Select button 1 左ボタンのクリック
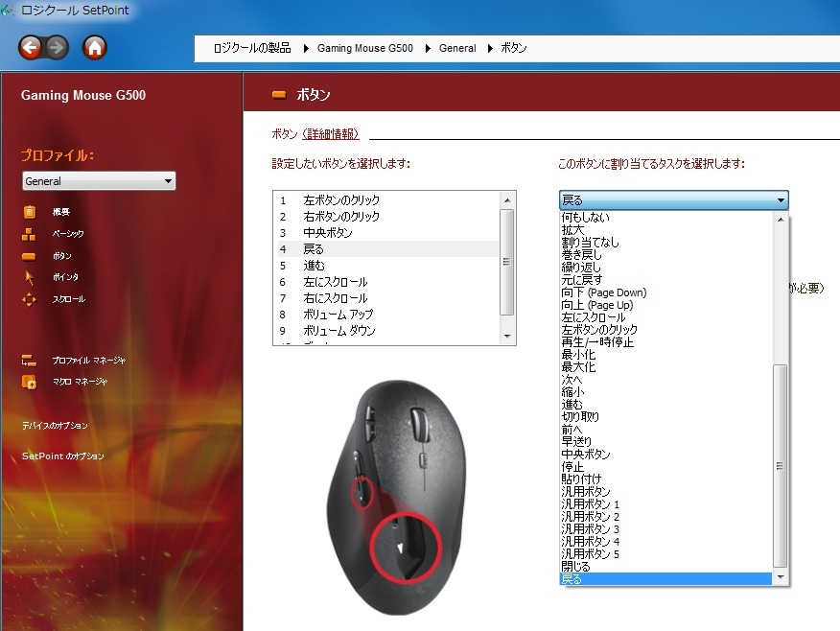 pyautogui.click(x=387, y=200)
